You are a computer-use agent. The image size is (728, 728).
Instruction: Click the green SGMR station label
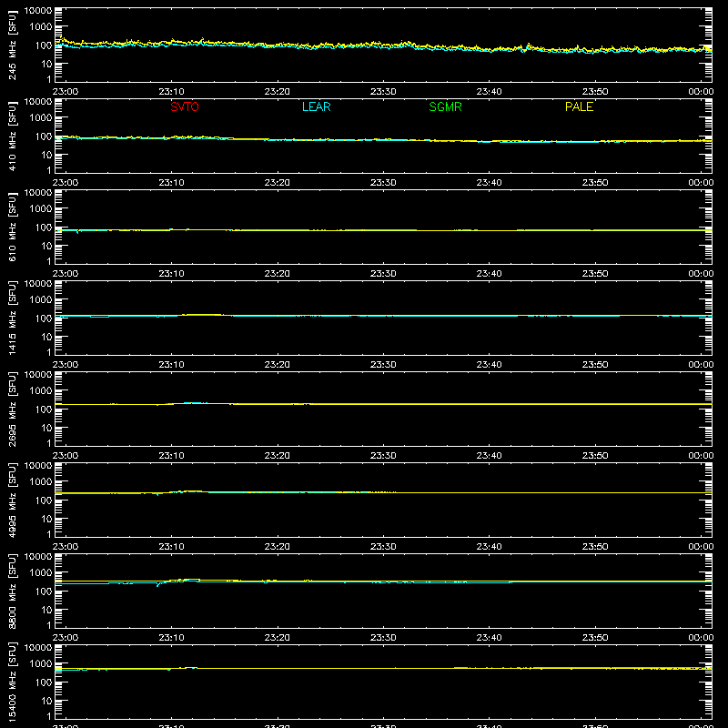point(445,106)
